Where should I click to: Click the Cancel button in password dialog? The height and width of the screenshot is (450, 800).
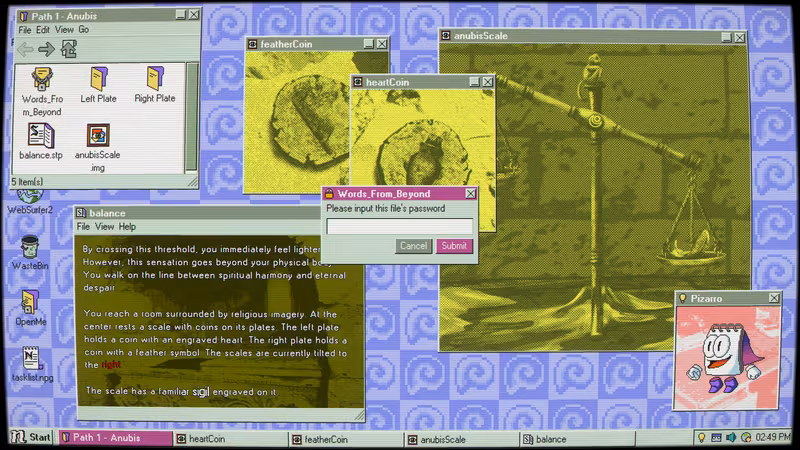413,246
